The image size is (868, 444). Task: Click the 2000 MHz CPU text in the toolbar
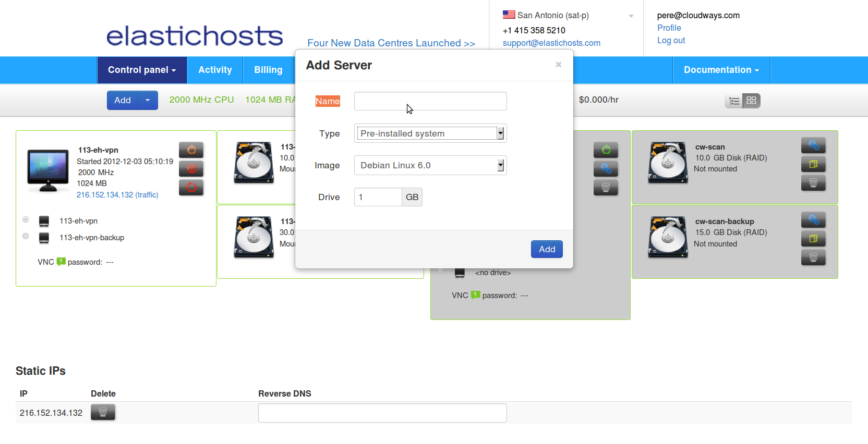(201, 100)
